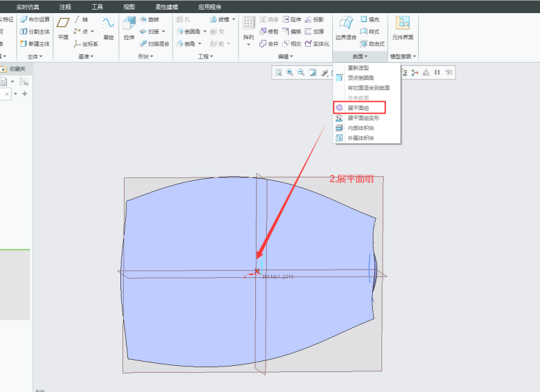Toggle the pause simulation icon in graphics toolbar
Viewport: 540px width, 392px height.
click(x=437, y=72)
